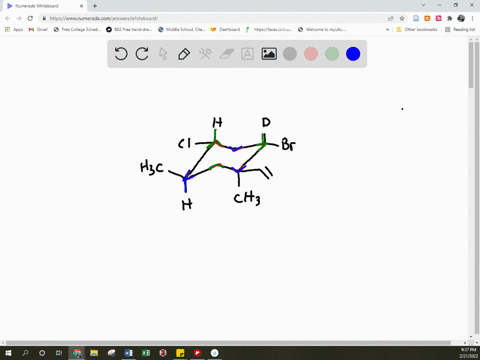480x360 pixels.
Task: Open Excel from the taskbar
Action: [x=146, y=353]
